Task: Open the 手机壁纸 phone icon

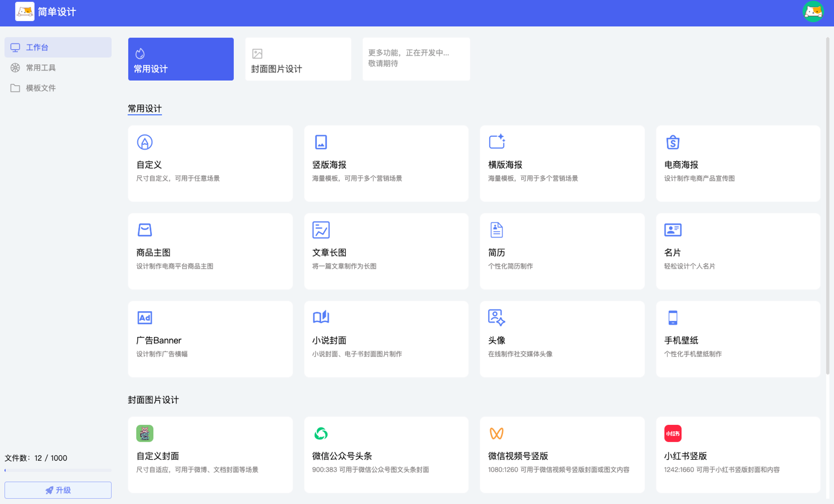Action: (673, 318)
